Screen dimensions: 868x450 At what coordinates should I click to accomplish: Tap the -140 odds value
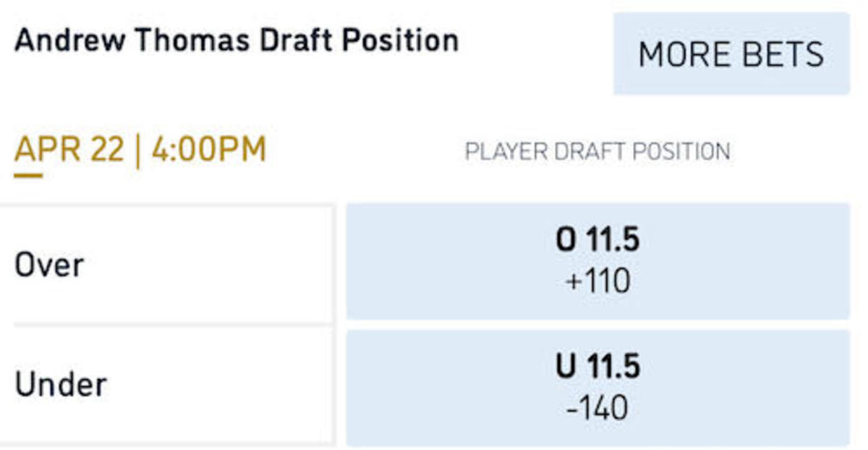pyautogui.click(x=597, y=408)
